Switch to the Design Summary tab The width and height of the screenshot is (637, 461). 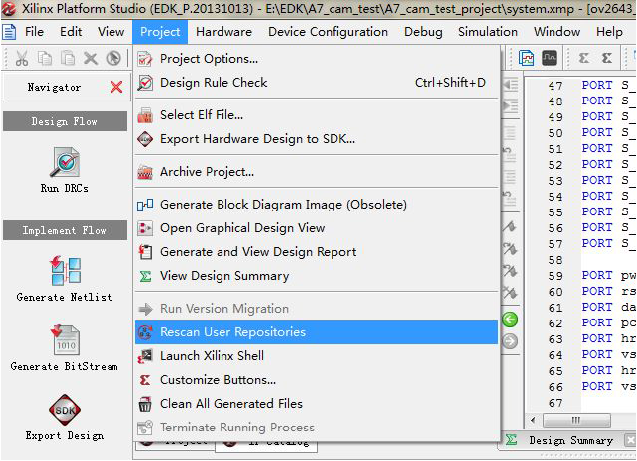[568, 440]
